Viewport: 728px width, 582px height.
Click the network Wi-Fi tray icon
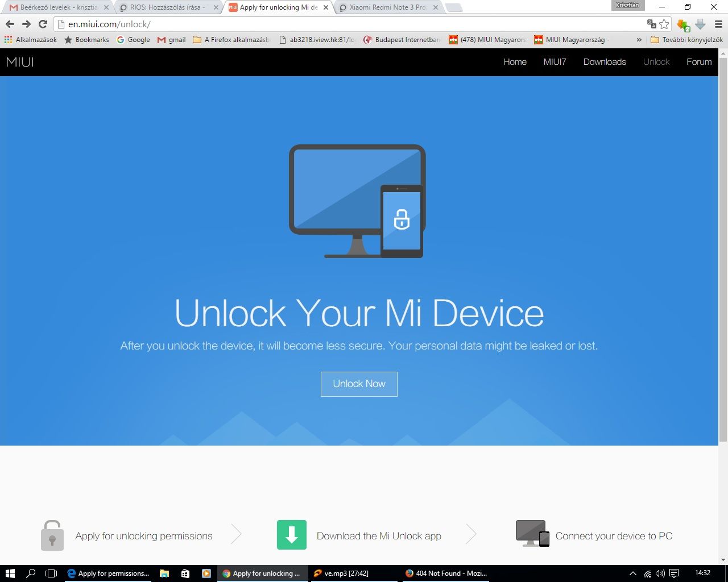[647, 573]
